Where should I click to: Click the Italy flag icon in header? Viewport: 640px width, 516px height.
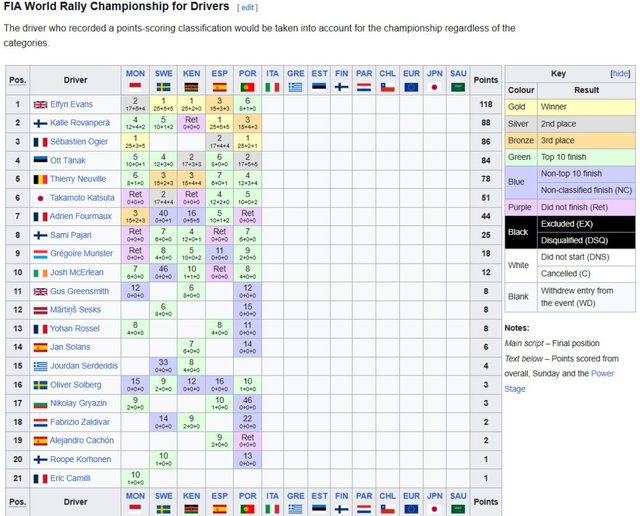point(272,87)
